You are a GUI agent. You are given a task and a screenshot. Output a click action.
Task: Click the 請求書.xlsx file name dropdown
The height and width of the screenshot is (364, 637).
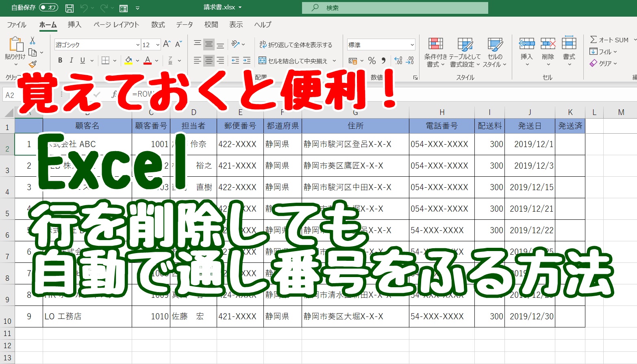[x=223, y=8]
